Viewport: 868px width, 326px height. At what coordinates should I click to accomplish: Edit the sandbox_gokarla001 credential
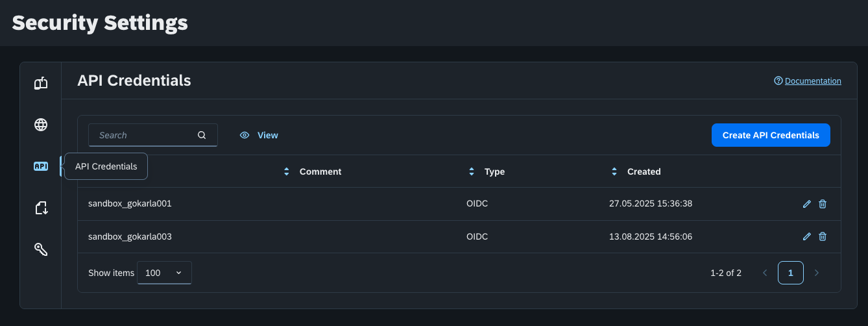point(806,204)
